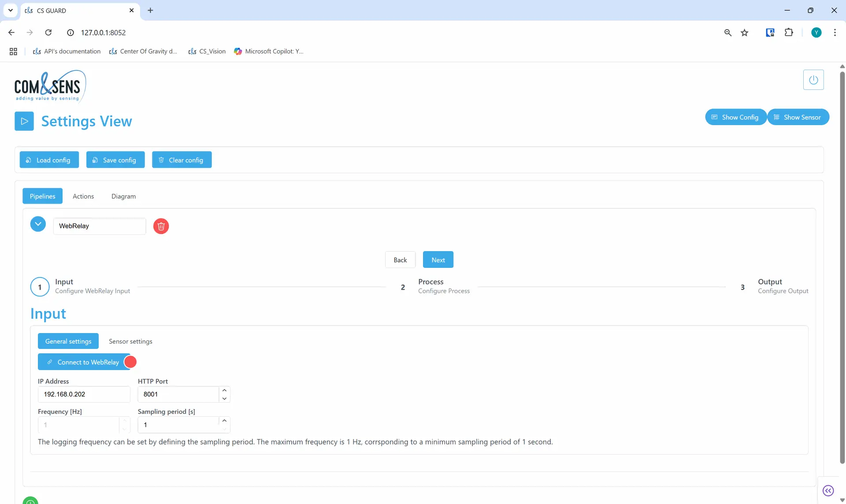This screenshot has height=504, width=846.
Task: Reload the page
Action: pos(48,33)
